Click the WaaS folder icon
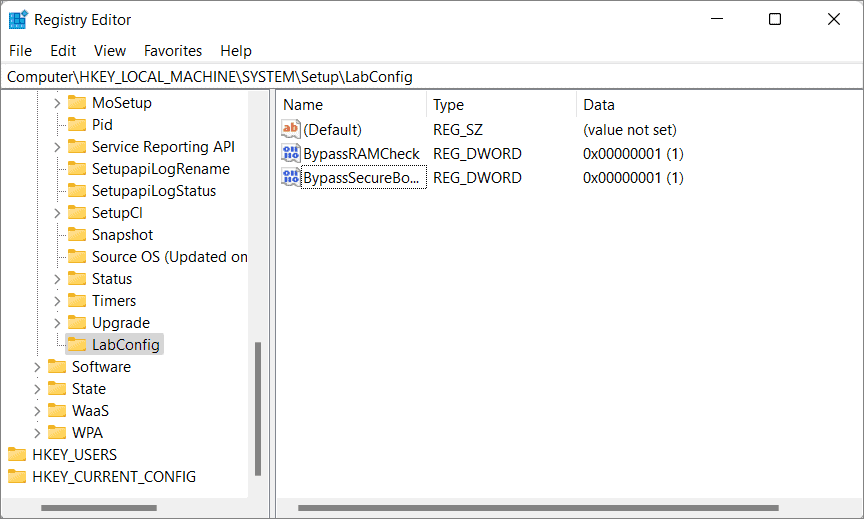The width and height of the screenshot is (864, 519). [57, 411]
